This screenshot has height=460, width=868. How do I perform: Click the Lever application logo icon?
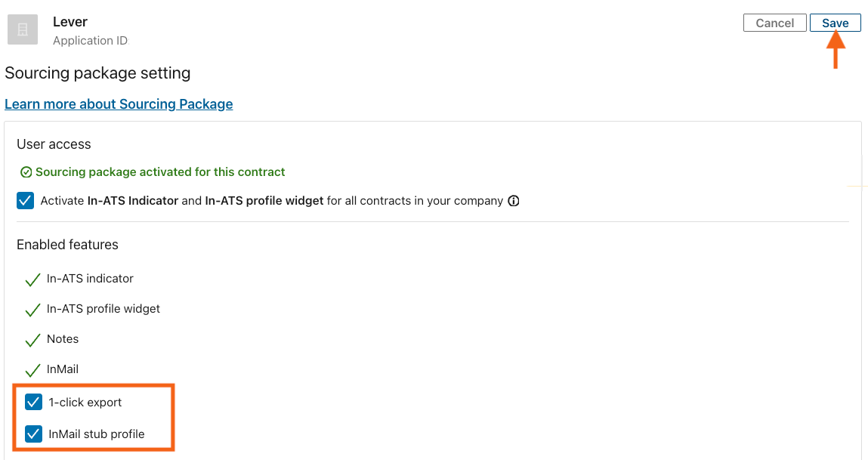pos(22,29)
